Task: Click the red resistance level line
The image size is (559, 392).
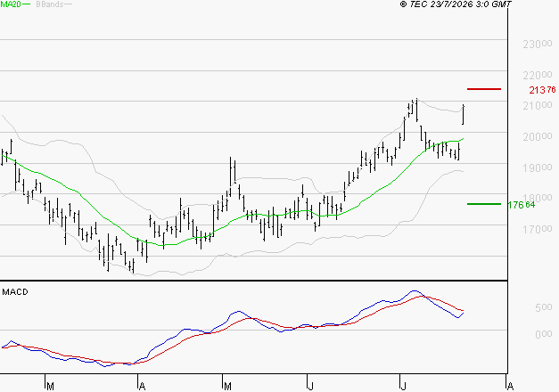Action: pyautogui.click(x=484, y=89)
